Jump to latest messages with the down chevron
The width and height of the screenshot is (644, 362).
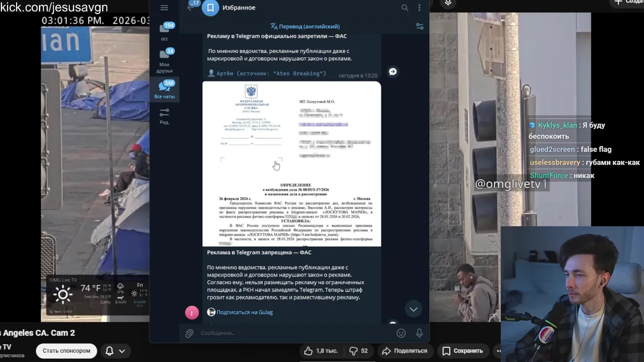click(414, 309)
